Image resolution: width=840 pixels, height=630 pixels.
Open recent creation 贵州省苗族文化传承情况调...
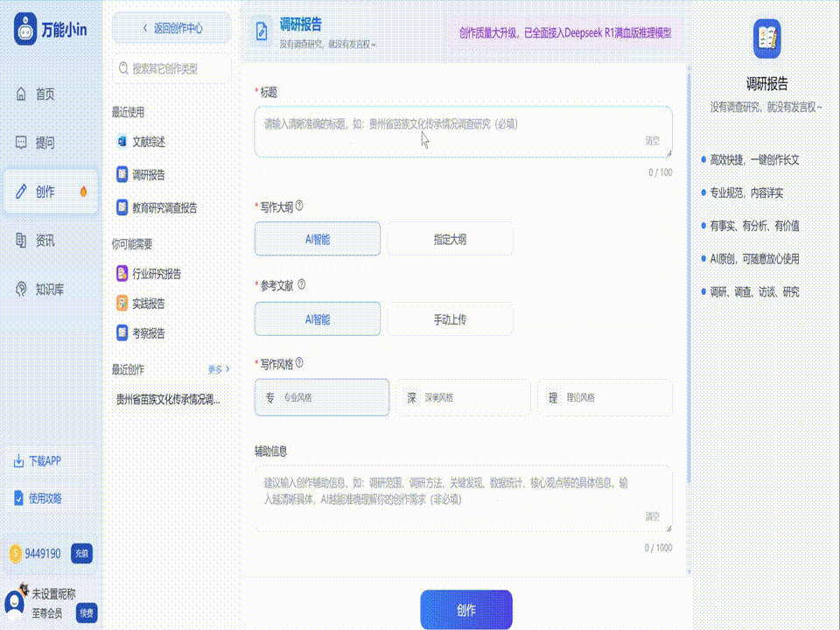tap(168, 399)
